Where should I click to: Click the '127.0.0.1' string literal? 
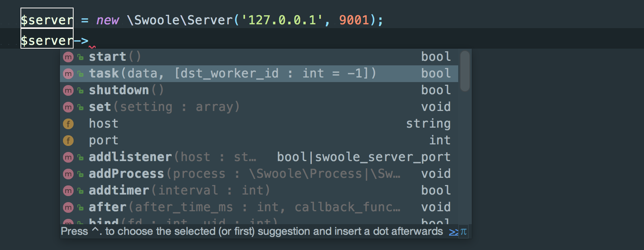(282, 20)
